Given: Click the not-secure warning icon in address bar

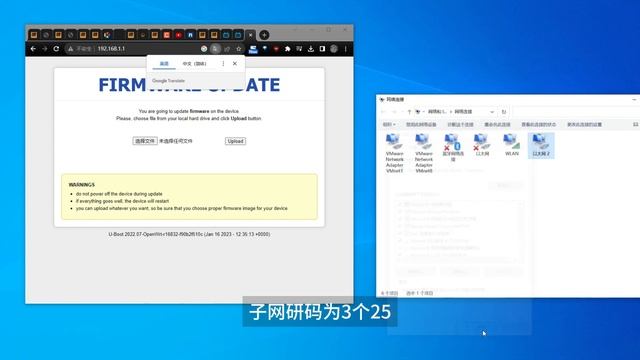Looking at the screenshot, I should (71, 49).
